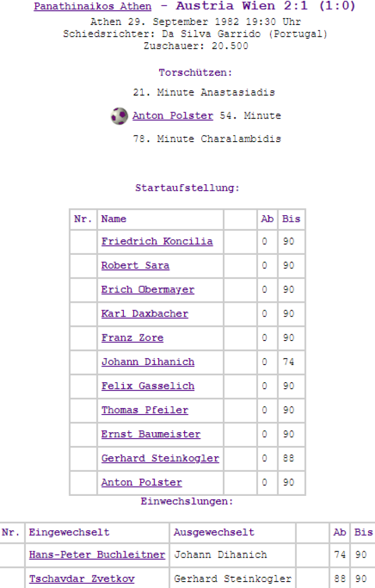The width and height of the screenshot is (375, 588).
Task: Open Gerhard Steinkogler link in starting lineup
Action: pos(160,459)
